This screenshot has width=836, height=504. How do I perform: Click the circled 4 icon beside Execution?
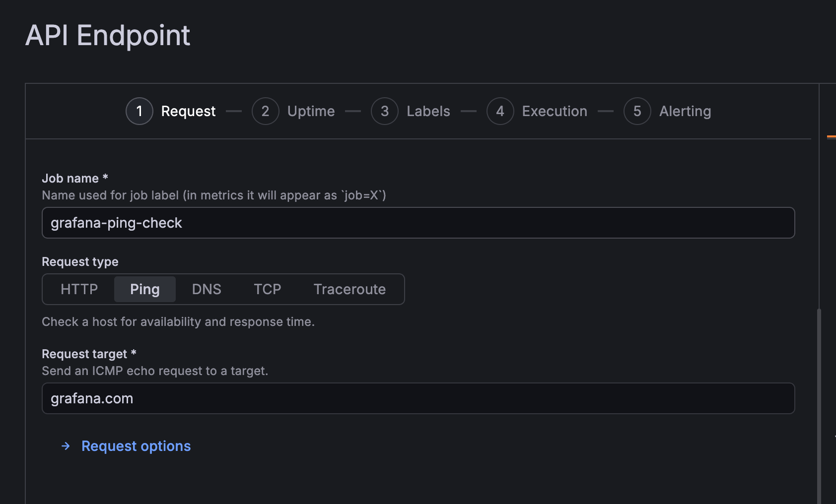tap(500, 111)
